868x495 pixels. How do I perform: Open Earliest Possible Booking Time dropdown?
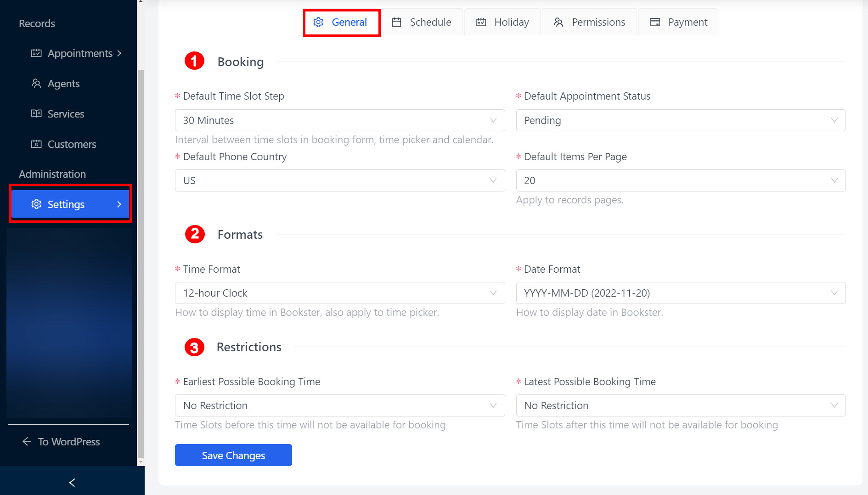(339, 405)
